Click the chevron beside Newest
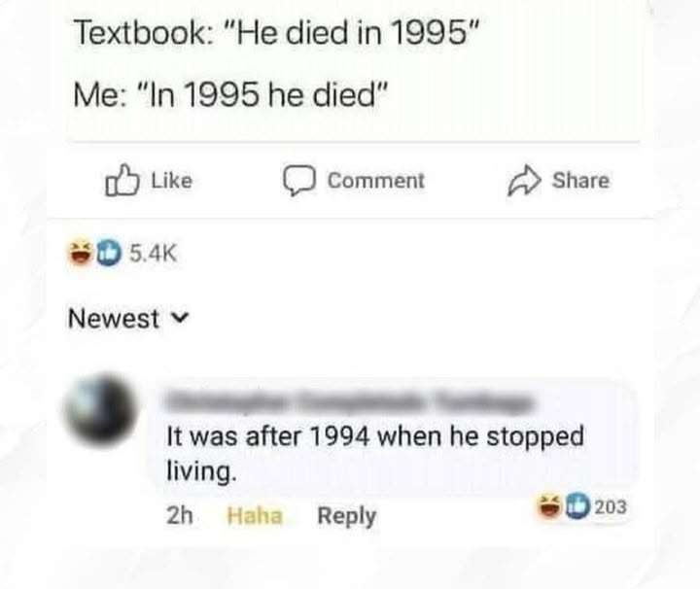Viewport: 700px width, 589px height. (x=181, y=318)
